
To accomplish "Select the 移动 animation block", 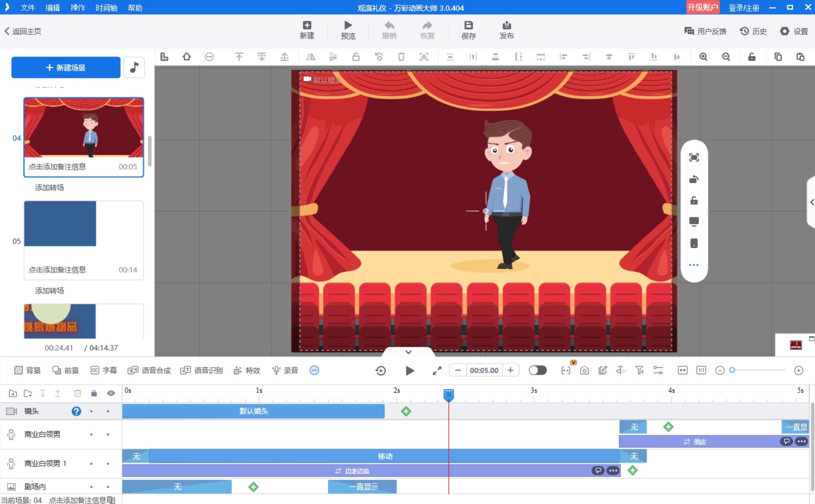I will point(384,456).
